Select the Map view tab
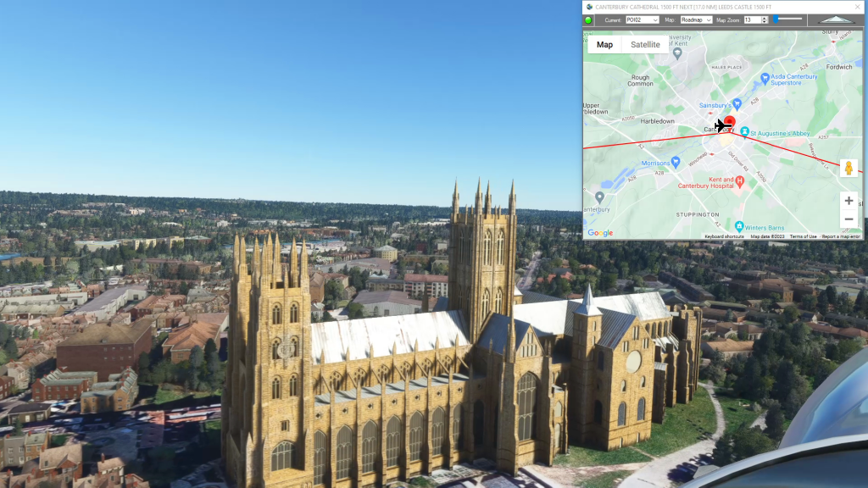The width and height of the screenshot is (868, 488). (604, 45)
